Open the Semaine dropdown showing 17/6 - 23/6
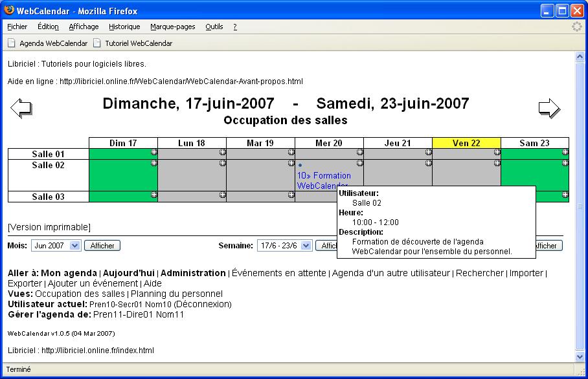The width and height of the screenshot is (588, 379). (285, 246)
